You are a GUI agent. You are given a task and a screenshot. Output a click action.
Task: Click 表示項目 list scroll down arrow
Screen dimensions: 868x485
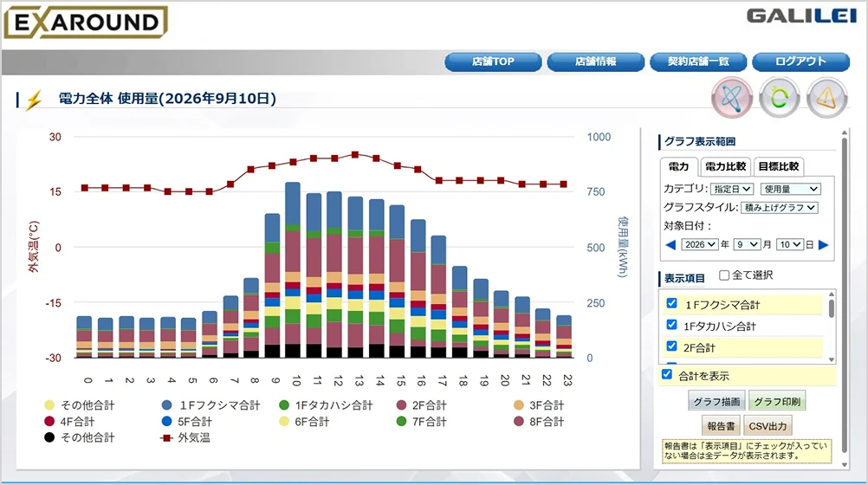tap(831, 359)
